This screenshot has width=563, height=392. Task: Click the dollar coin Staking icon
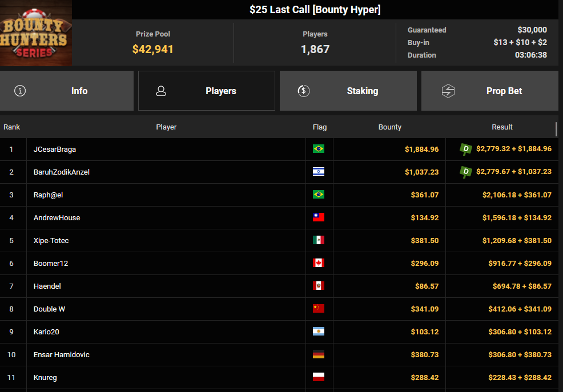coord(304,91)
